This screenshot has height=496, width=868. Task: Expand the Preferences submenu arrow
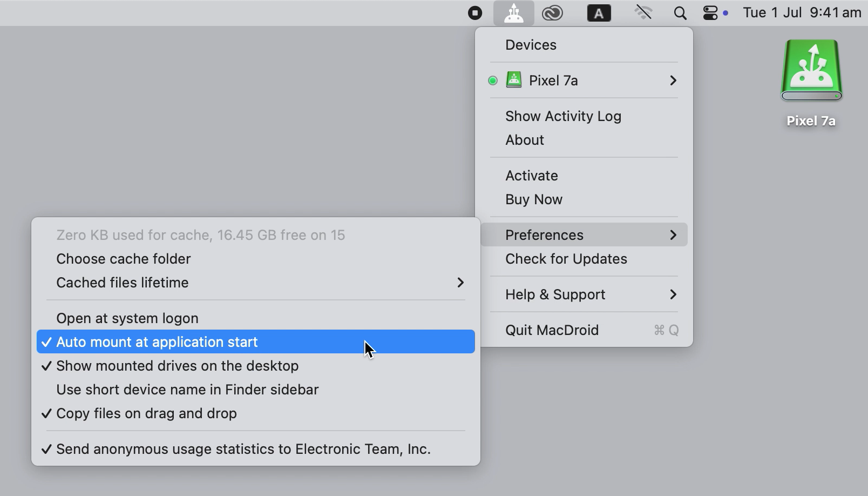[673, 235]
